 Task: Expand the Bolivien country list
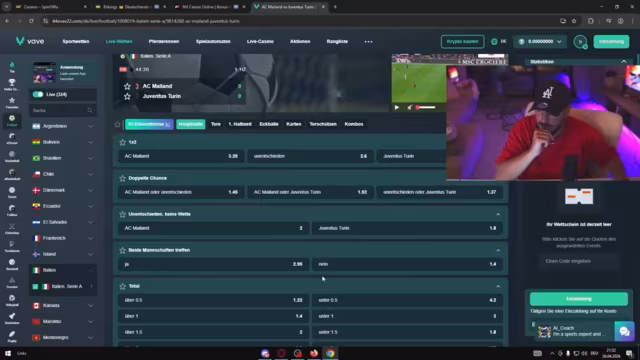(90, 142)
